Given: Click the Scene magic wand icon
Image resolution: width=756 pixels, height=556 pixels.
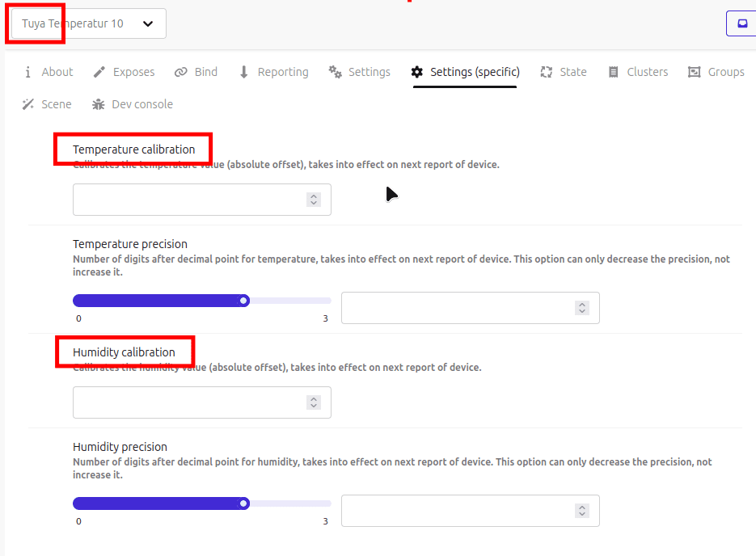Looking at the screenshot, I should point(28,104).
